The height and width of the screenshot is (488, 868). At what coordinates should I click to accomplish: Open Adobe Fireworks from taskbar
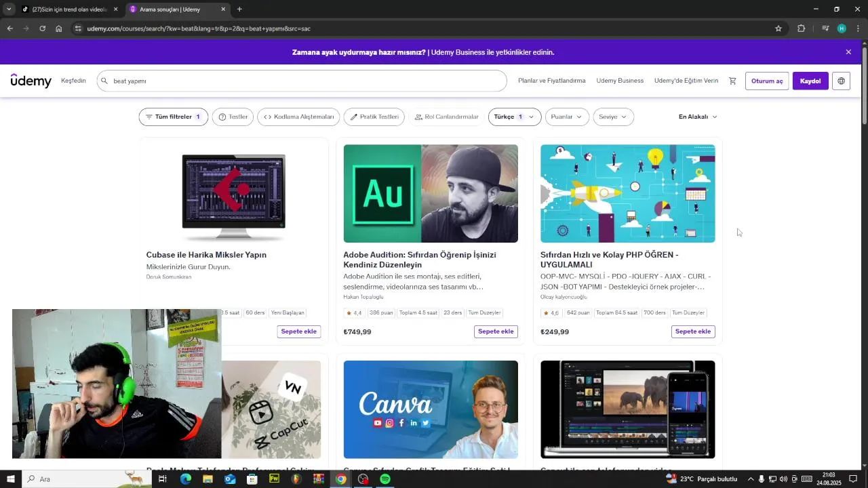274,479
